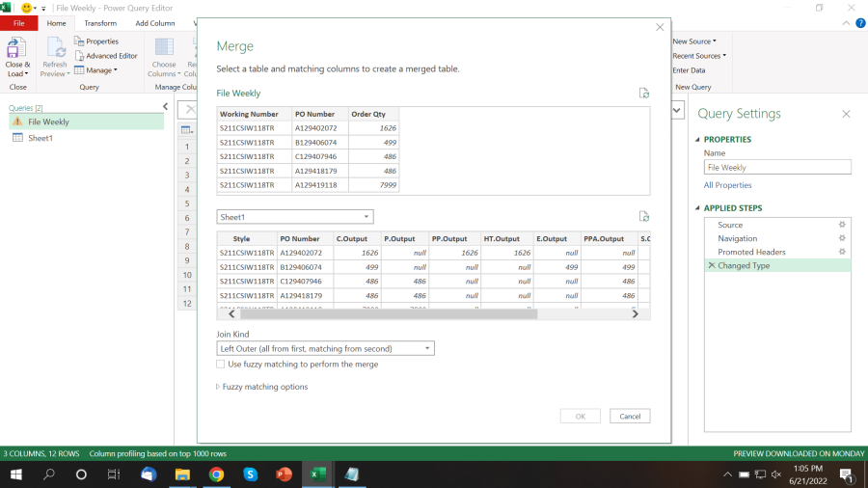The width and height of the screenshot is (868, 488).
Task: Click the table icon in the grid corner
Action: pyautogui.click(x=186, y=130)
